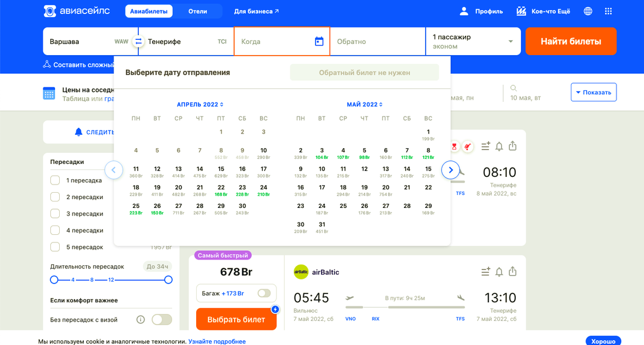This screenshot has width=644, height=345.
Task: Click Обратный билет не нужен button
Action: click(365, 73)
